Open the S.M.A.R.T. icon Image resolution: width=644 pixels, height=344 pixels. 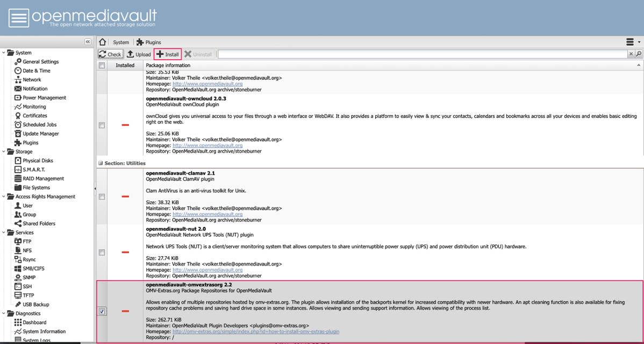pyautogui.click(x=18, y=169)
